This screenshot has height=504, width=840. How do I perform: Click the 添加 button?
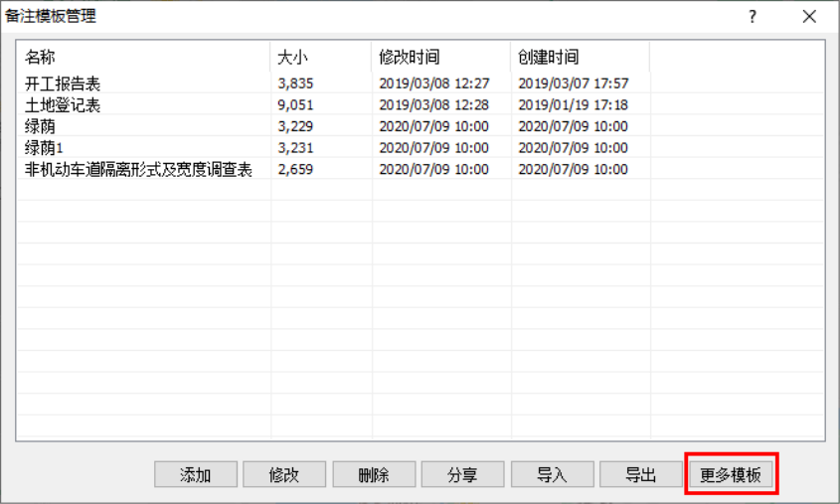pos(196,475)
